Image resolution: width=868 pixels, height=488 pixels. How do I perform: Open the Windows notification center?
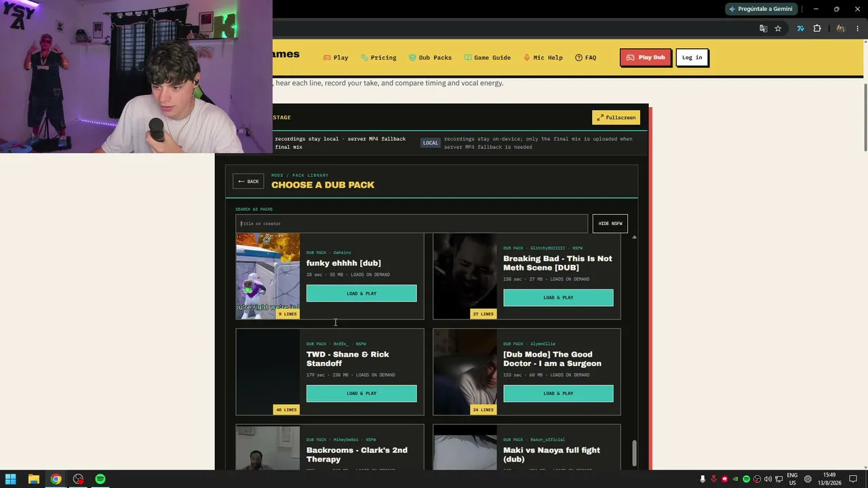click(853, 479)
